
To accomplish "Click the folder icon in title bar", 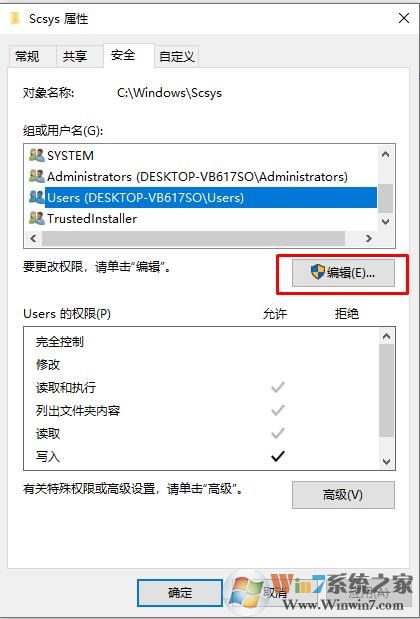I will pyautogui.click(x=15, y=18).
